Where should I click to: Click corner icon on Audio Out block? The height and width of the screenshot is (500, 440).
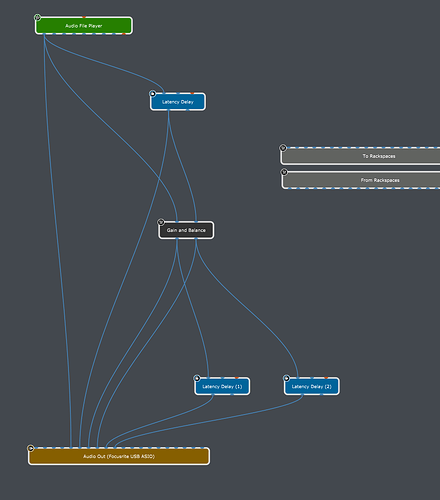tap(31, 448)
